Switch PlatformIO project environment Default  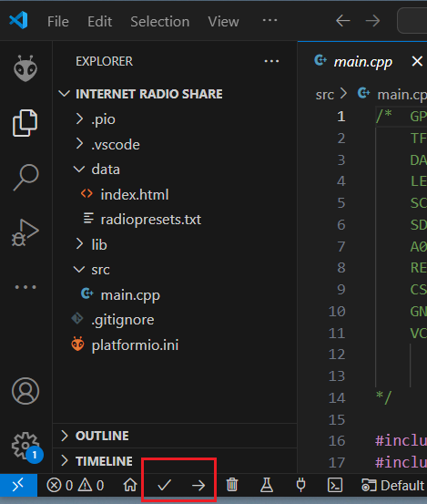[x=393, y=486]
